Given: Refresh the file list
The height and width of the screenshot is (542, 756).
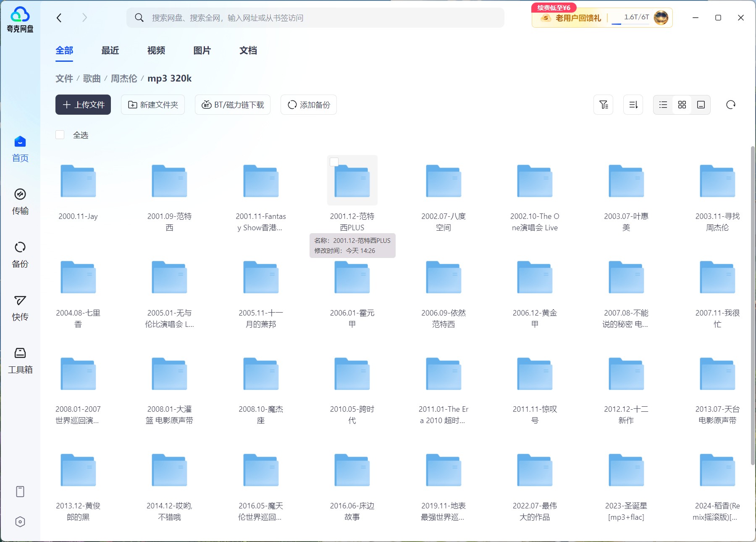Looking at the screenshot, I should click(x=731, y=105).
